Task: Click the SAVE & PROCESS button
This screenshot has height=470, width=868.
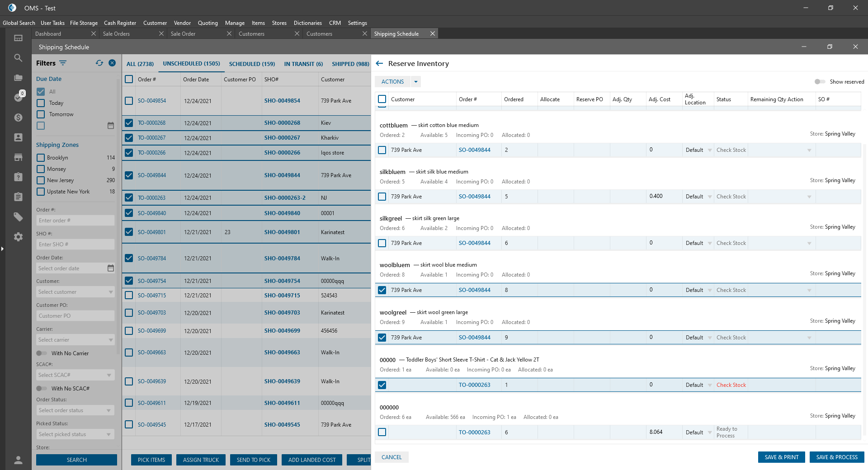Action: coord(836,457)
